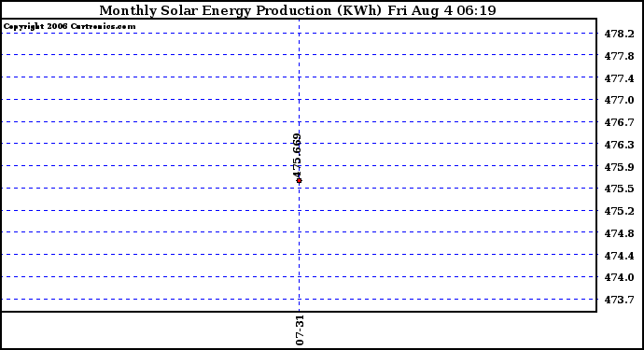Image resolution: width=644 pixels, height=350 pixels.
Task: Select the 475.5 axis value
Action: pyautogui.click(x=619, y=189)
